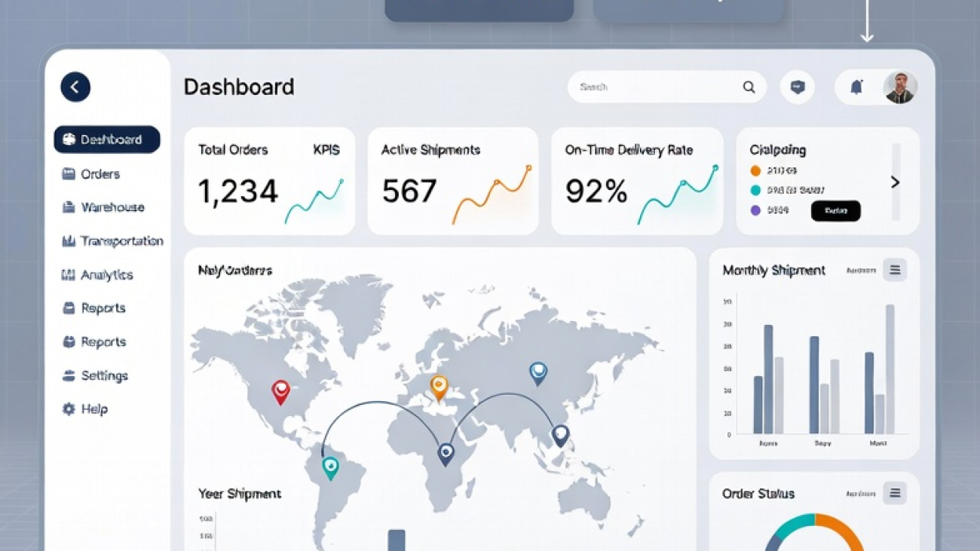Screen dimensions: 980x551
Task: Click the teal map pin in South America
Action: tap(330, 467)
